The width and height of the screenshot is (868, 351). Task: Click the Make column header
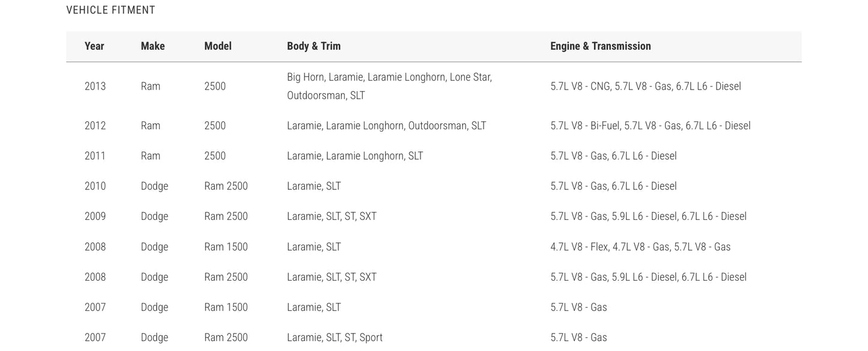(153, 46)
